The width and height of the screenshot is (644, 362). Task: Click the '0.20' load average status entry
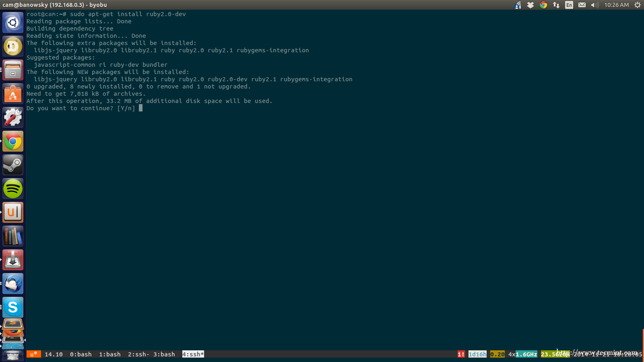[x=497, y=354]
